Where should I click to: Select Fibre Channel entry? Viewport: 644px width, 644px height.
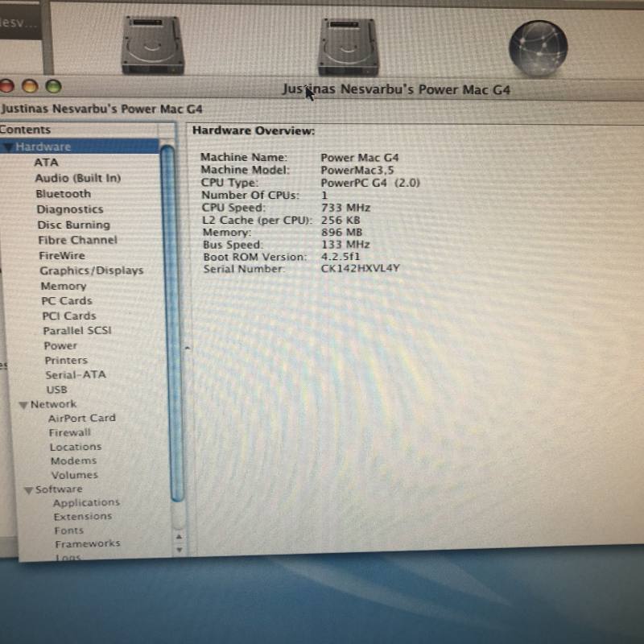click(77, 240)
